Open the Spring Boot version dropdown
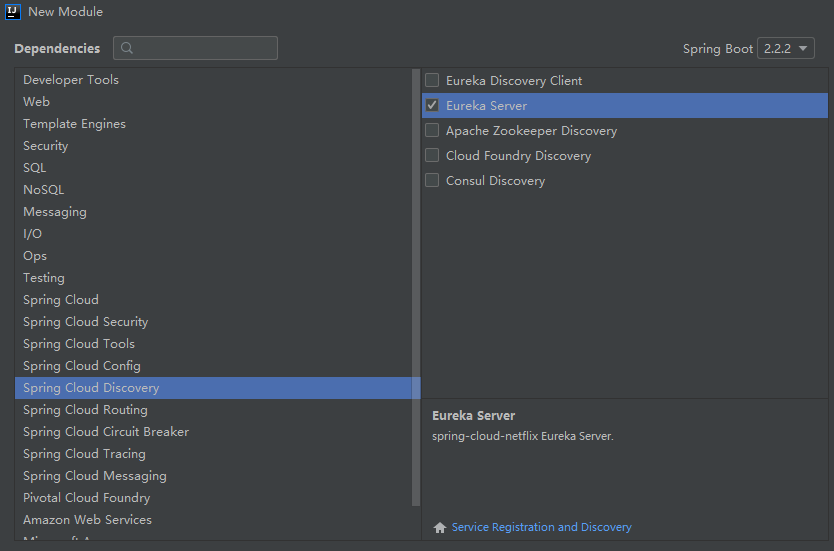The image size is (834, 551). coord(786,48)
